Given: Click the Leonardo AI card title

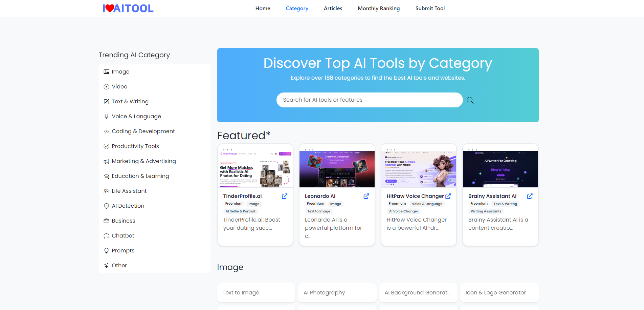Looking at the screenshot, I should pyautogui.click(x=320, y=196).
